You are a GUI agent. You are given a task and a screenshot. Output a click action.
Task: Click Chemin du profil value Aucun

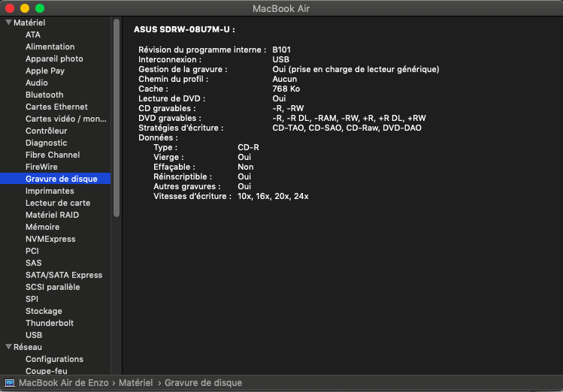[x=285, y=80]
